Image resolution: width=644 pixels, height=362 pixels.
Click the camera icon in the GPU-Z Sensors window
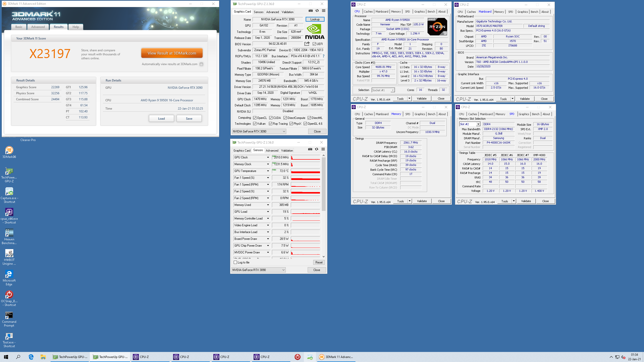click(310, 149)
